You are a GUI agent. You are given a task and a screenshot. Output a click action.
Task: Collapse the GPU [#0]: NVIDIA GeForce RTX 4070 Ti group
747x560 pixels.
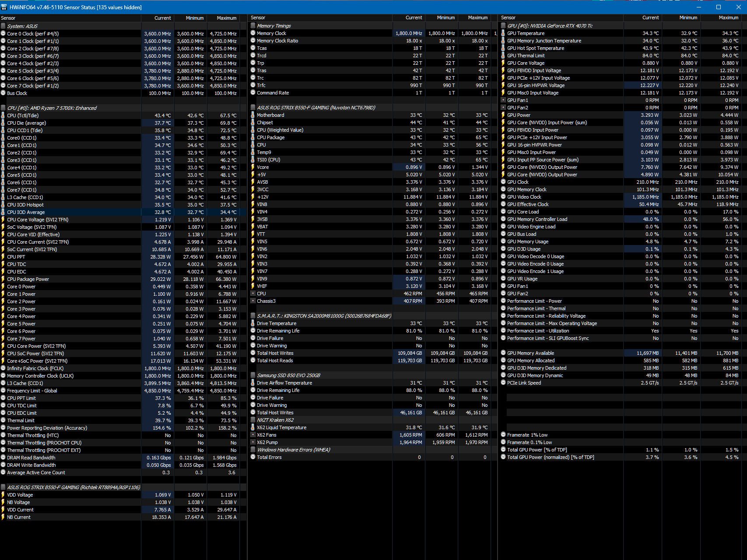click(503, 26)
